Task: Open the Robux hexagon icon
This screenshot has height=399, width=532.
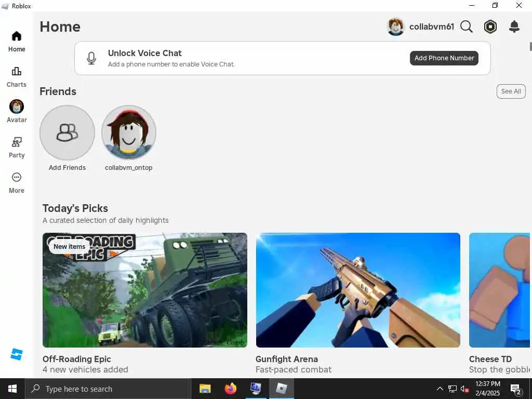Action: pos(490,26)
